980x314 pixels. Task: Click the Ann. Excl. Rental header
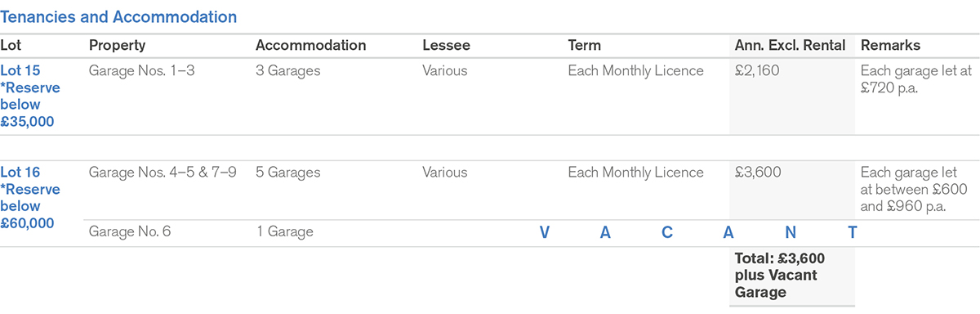[x=790, y=46]
